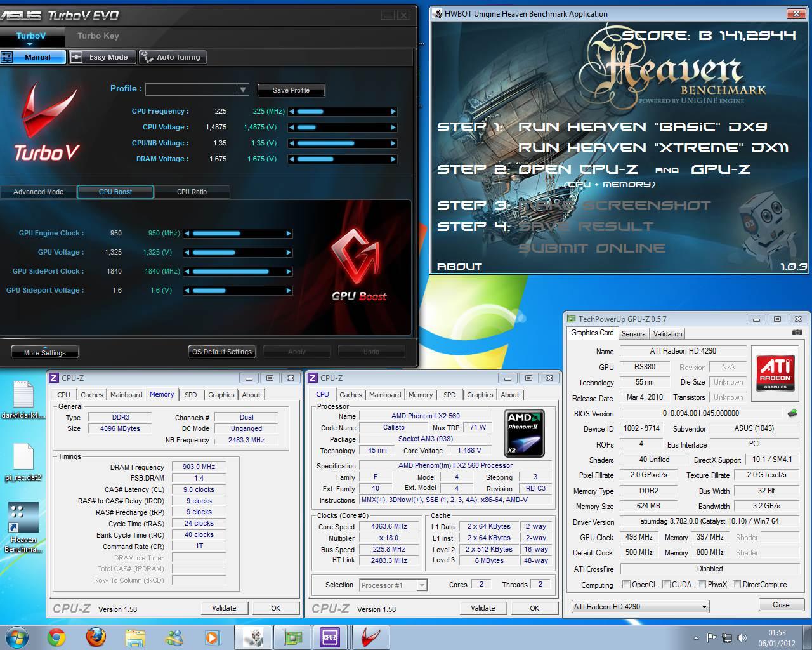Decrease GPU SidePort Clock with left arrow
The width and height of the screenshot is (812, 650).
pos(187,272)
